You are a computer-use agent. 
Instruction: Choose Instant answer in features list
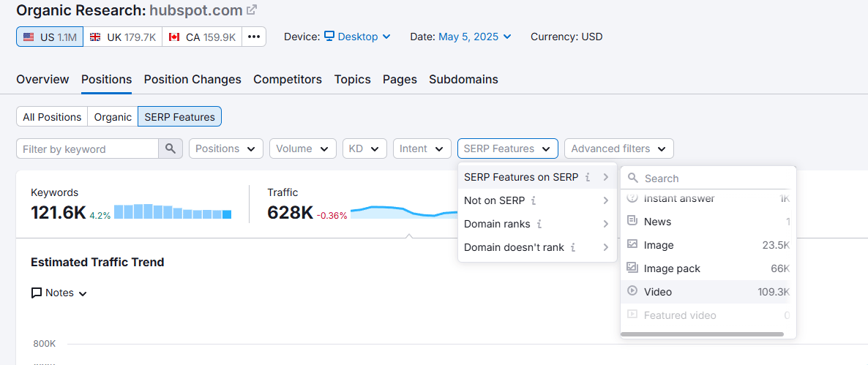(708, 198)
